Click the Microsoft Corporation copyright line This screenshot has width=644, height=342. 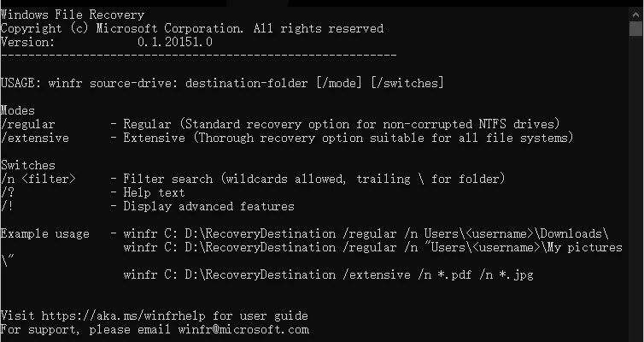[192, 28]
